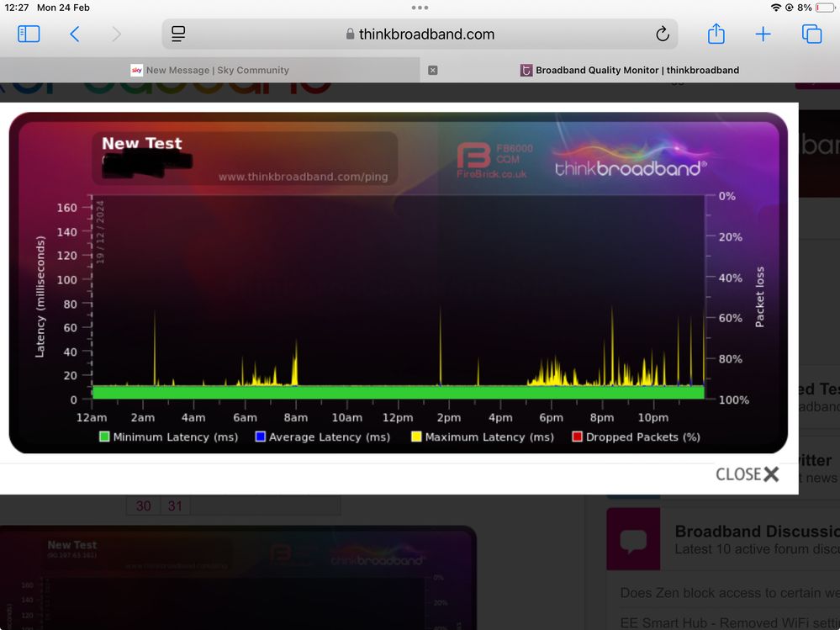Open the Share sheet
840x630 pixels.
tap(716, 34)
